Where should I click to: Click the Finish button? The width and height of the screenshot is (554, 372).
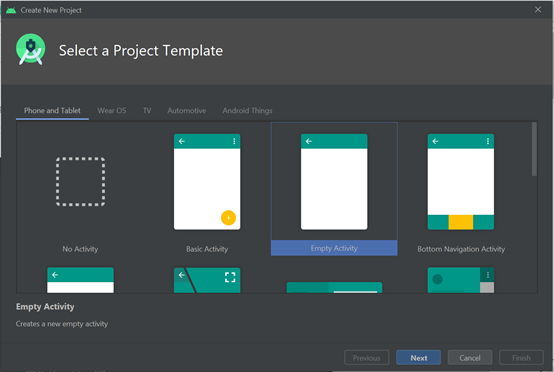pyautogui.click(x=521, y=358)
